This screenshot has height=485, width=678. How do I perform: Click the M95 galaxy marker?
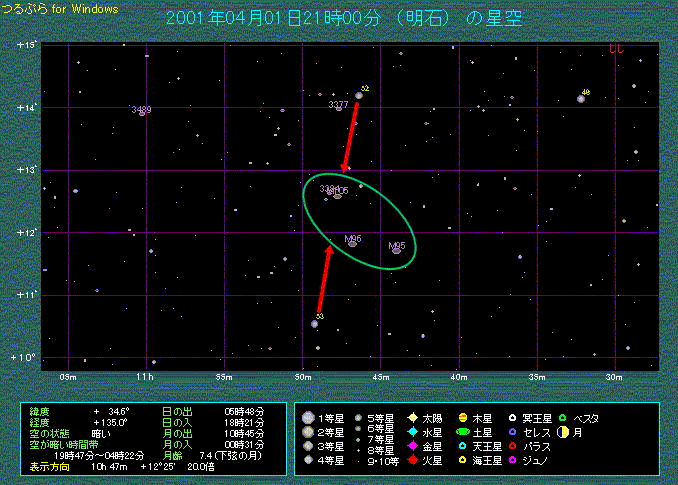click(x=397, y=250)
